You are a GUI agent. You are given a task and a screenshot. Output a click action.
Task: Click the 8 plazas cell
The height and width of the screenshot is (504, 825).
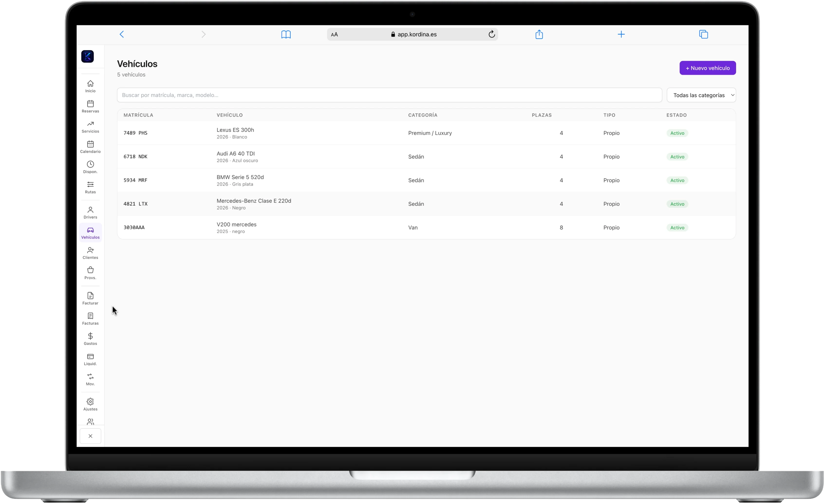click(x=561, y=227)
